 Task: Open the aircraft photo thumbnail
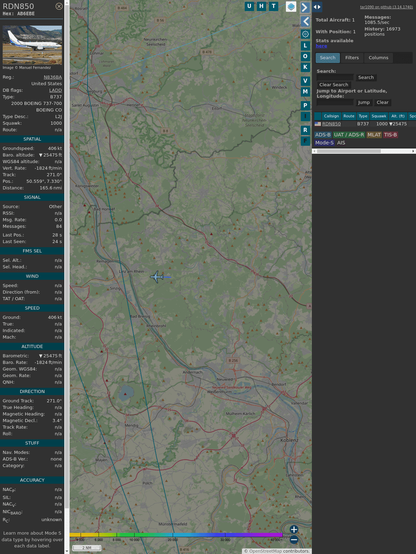pos(32,45)
